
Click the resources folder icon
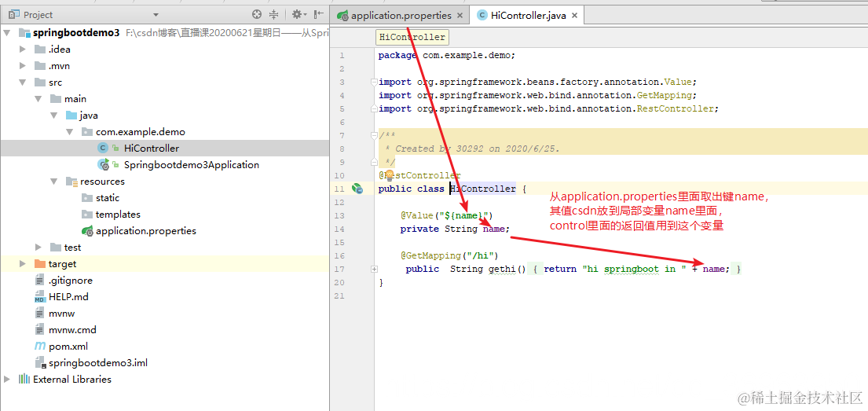point(71,182)
